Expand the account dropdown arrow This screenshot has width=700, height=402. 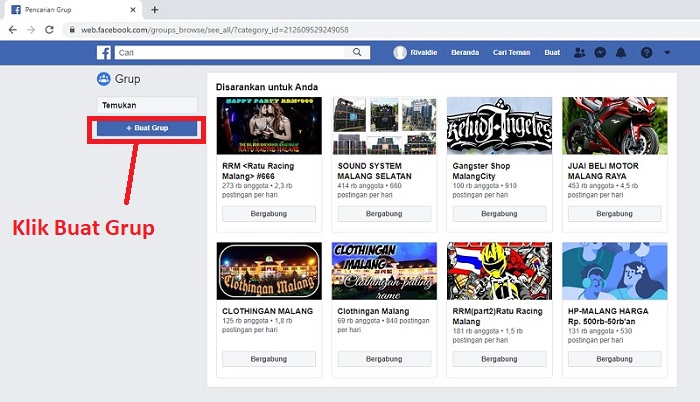click(x=667, y=53)
